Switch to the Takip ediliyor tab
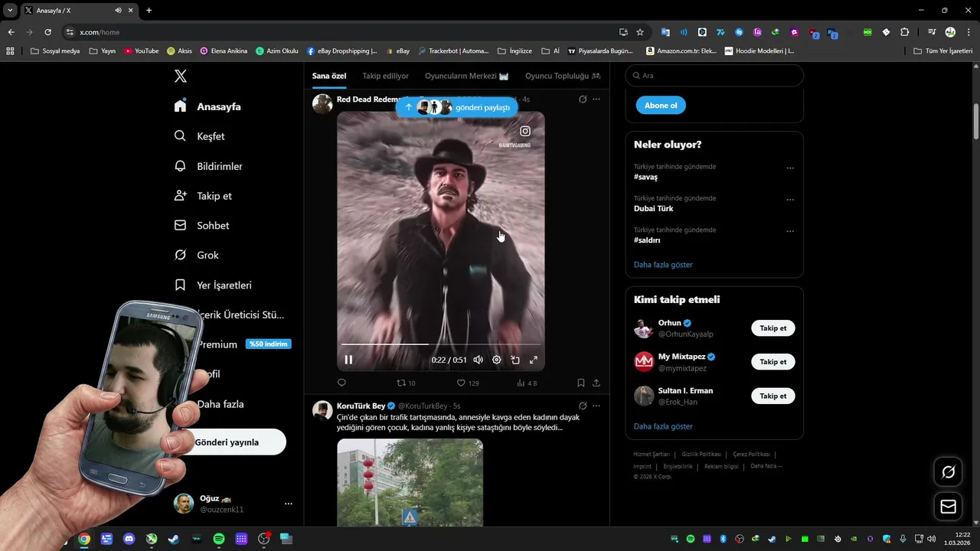 (x=386, y=76)
